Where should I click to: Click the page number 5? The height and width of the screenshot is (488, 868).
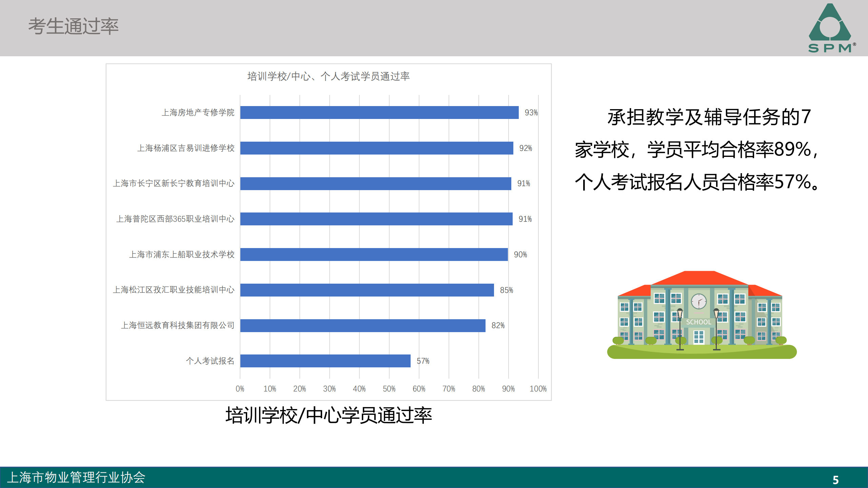(835, 480)
